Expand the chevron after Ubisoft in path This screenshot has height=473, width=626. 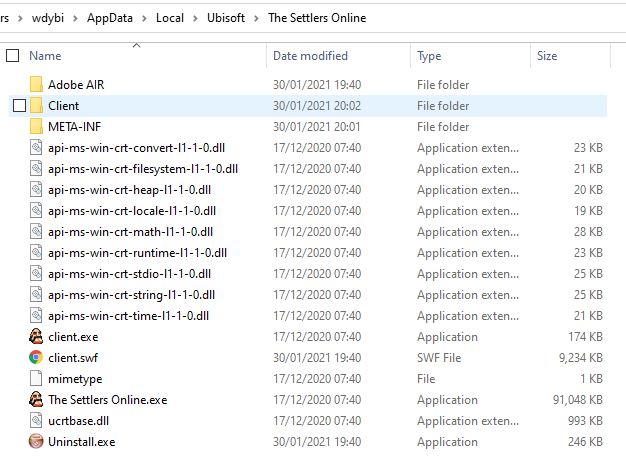tap(258, 18)
